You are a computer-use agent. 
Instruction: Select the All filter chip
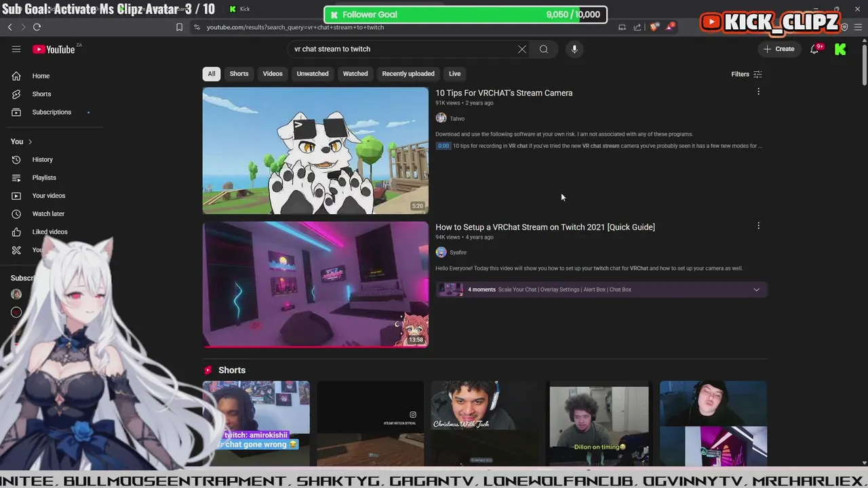tap(212, 74)
